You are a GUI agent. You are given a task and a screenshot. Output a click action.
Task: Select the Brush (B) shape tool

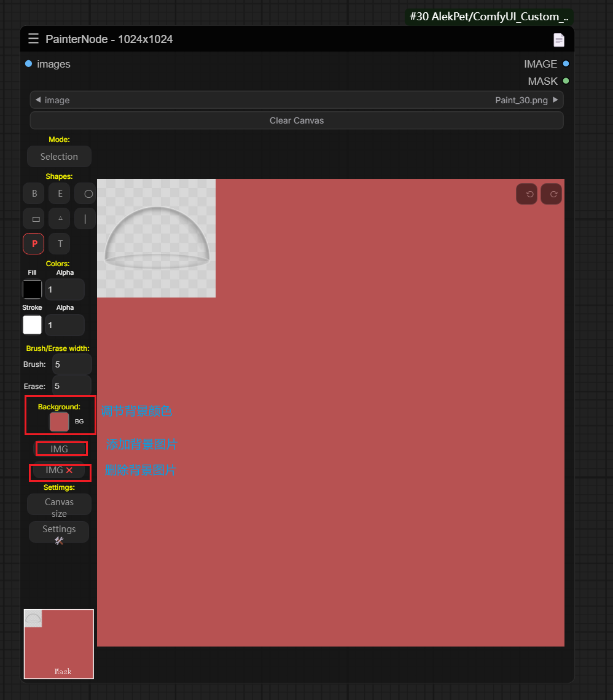click(x=34, y=194)
